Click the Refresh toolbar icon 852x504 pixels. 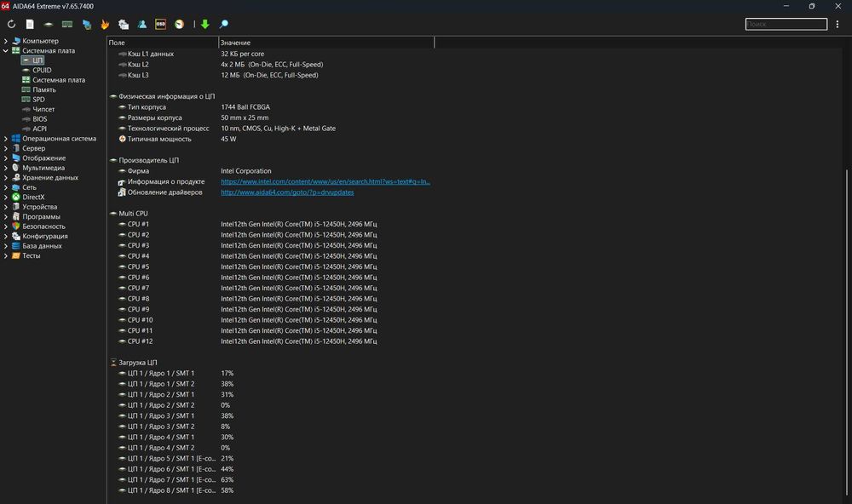[11, 25]
